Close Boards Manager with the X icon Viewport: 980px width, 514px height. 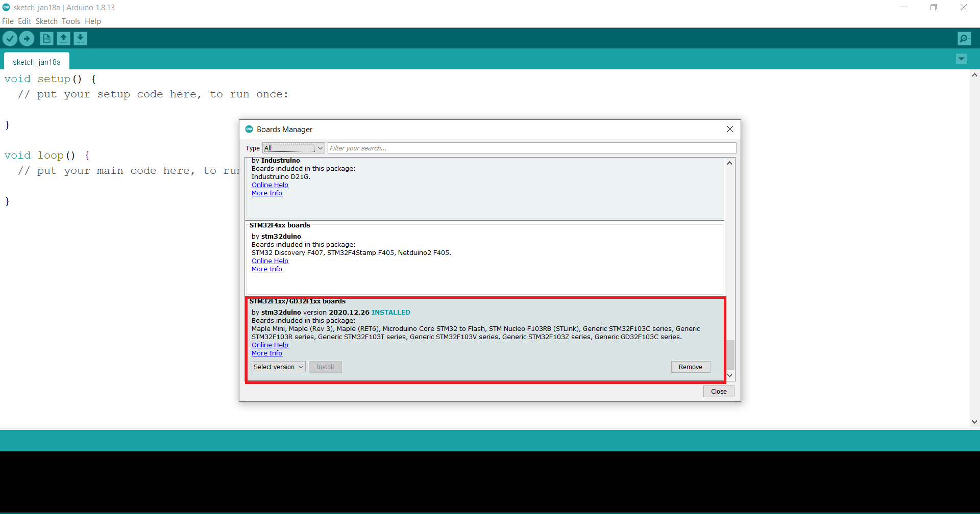730,129
